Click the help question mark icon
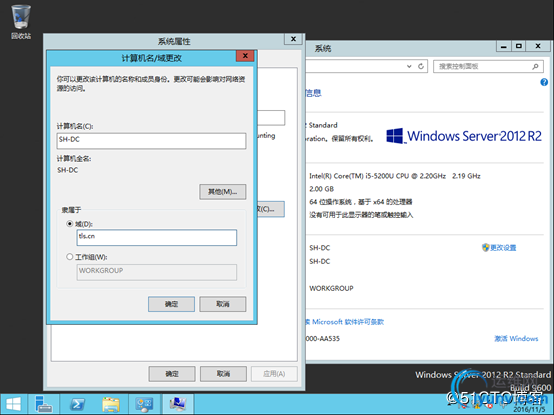Viewport: 554px width, 415px height. click(x=544, y=82)
